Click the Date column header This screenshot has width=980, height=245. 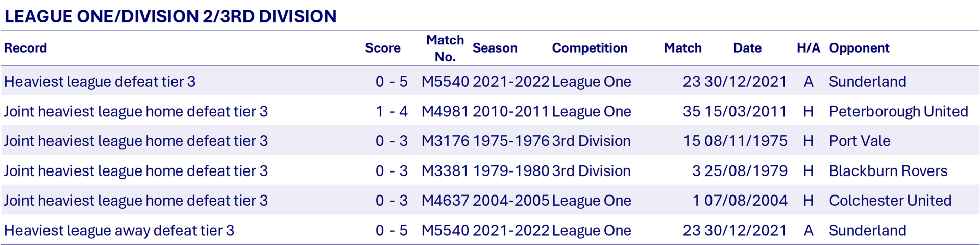(747, 48)
